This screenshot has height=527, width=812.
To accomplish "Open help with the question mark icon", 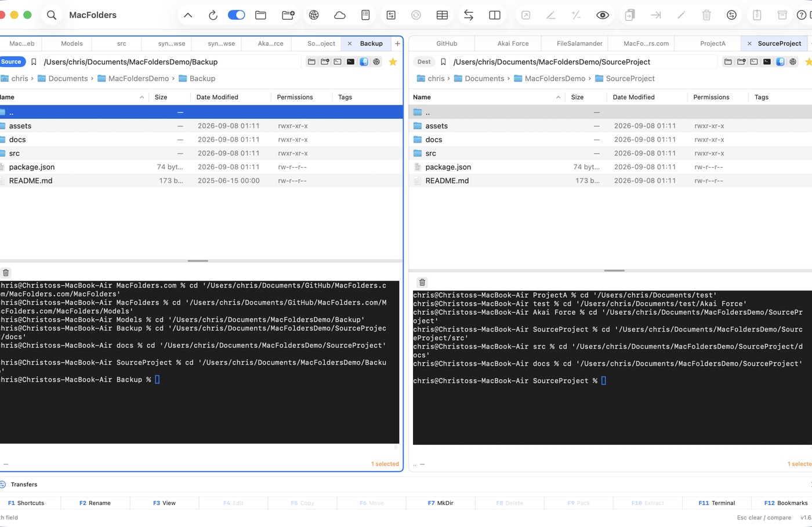I will click(x=802, y=16).
